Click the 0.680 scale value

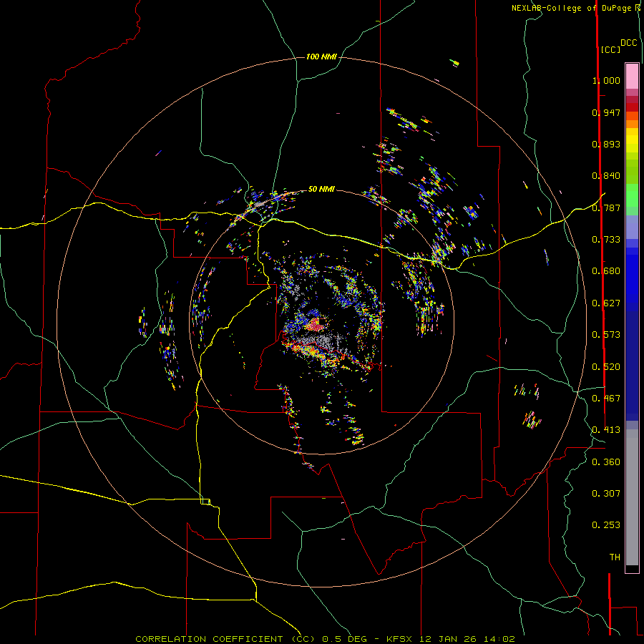606,271
